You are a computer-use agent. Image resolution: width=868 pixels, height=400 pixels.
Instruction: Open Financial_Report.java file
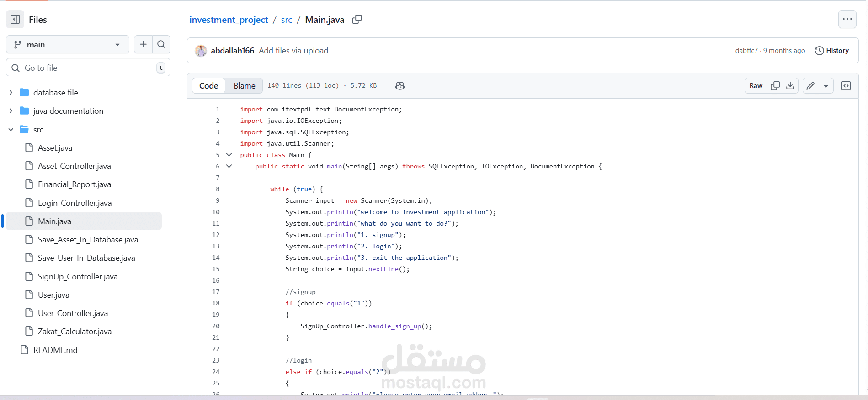click(x=74, y=184)
